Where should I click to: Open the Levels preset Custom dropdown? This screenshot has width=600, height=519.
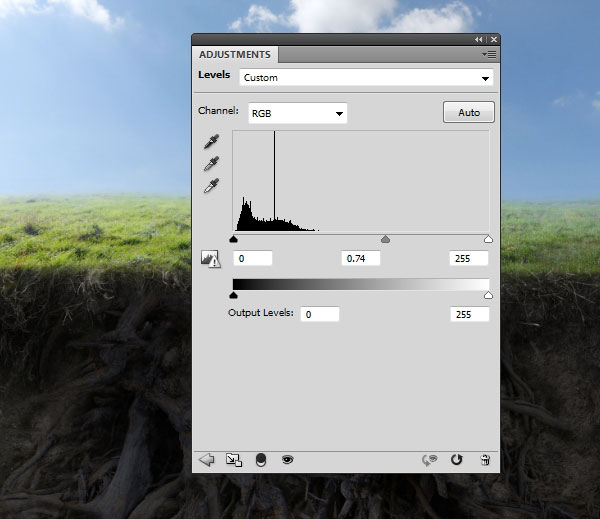pos(366,78)
